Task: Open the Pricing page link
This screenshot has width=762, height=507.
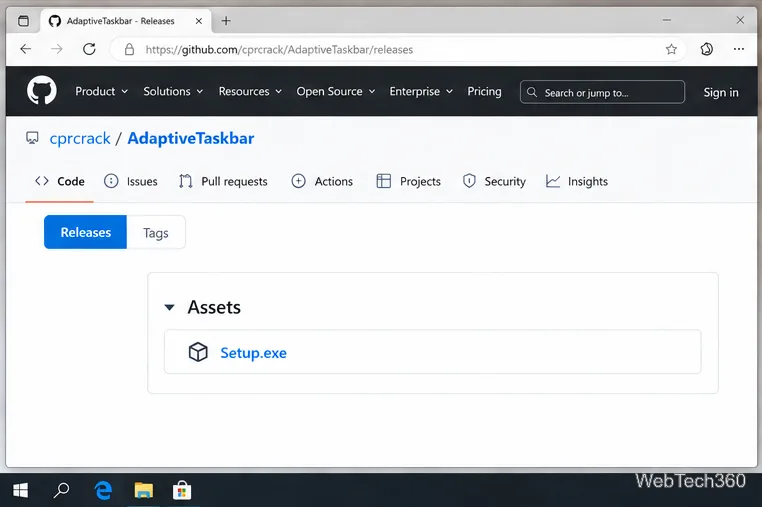Action: 484,91
